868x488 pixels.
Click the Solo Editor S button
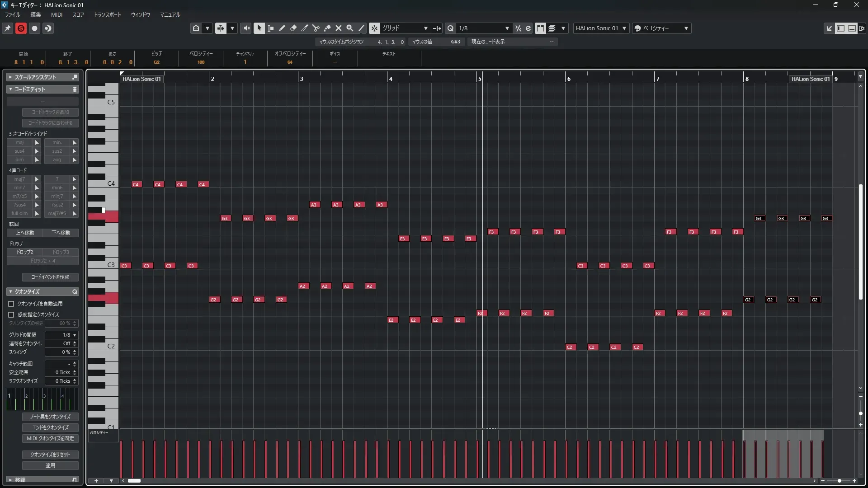click(x=21, y=28)
